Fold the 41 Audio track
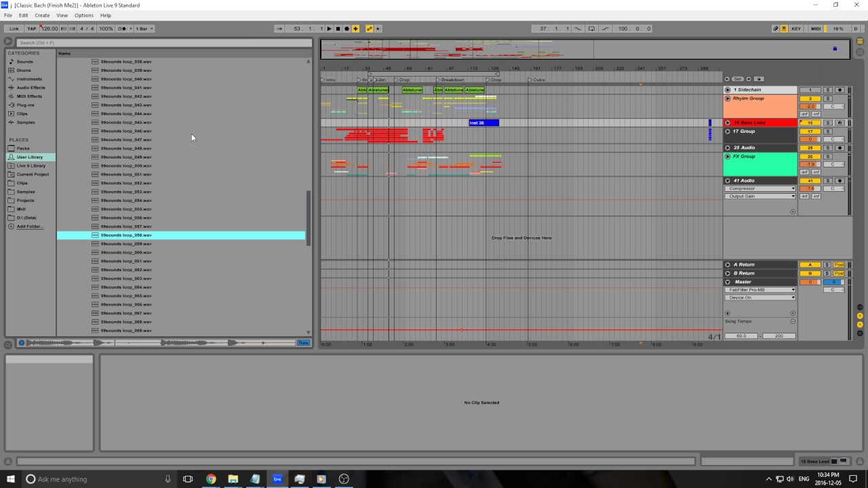This screenshot has height=488, width=868. coord(728,181)
